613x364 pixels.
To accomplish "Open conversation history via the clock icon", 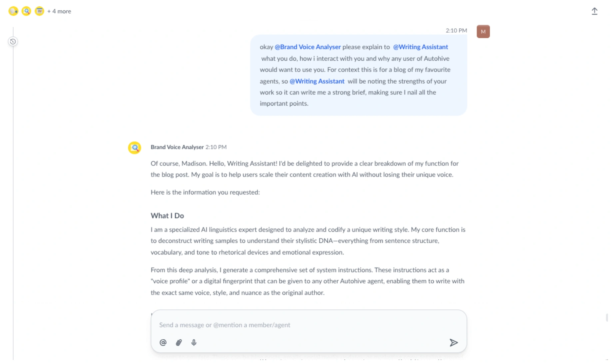I will pos(13,41).
